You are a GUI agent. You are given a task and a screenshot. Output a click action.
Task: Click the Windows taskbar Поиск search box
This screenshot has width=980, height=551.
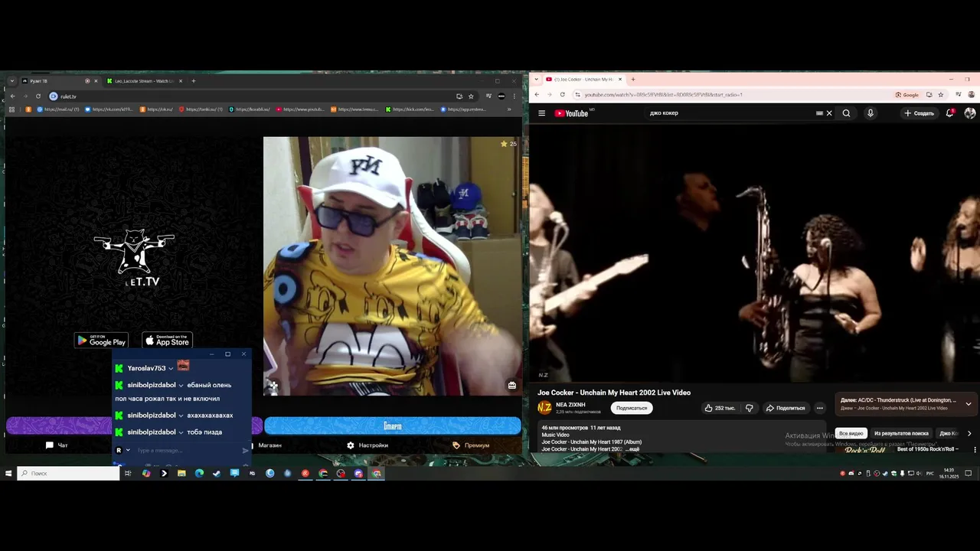point(69,474)
